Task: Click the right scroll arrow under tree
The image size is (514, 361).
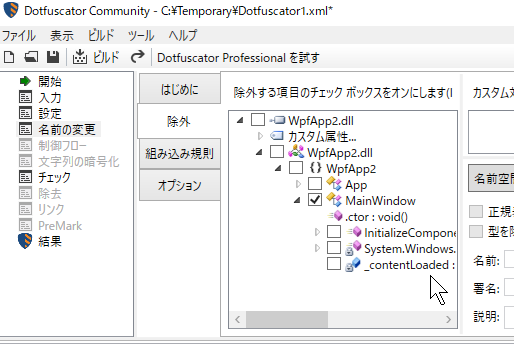Action: tap(449, 319)
